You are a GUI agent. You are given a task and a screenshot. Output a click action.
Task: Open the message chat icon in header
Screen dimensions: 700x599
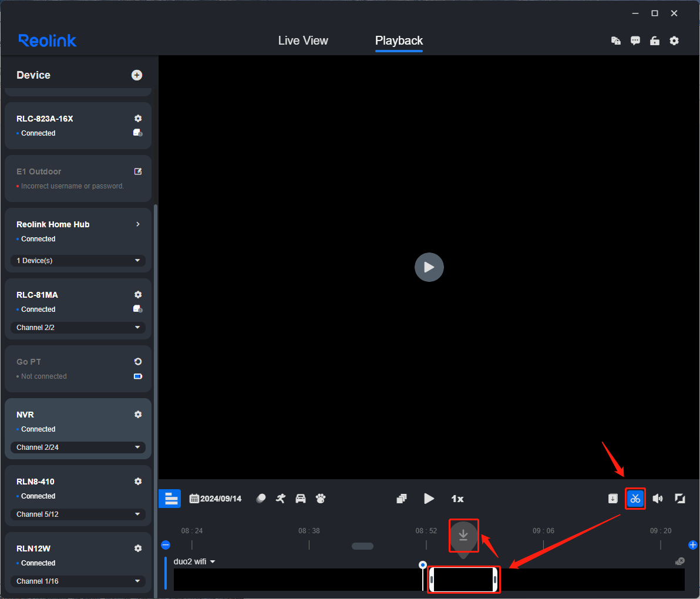tap(635, 41)
